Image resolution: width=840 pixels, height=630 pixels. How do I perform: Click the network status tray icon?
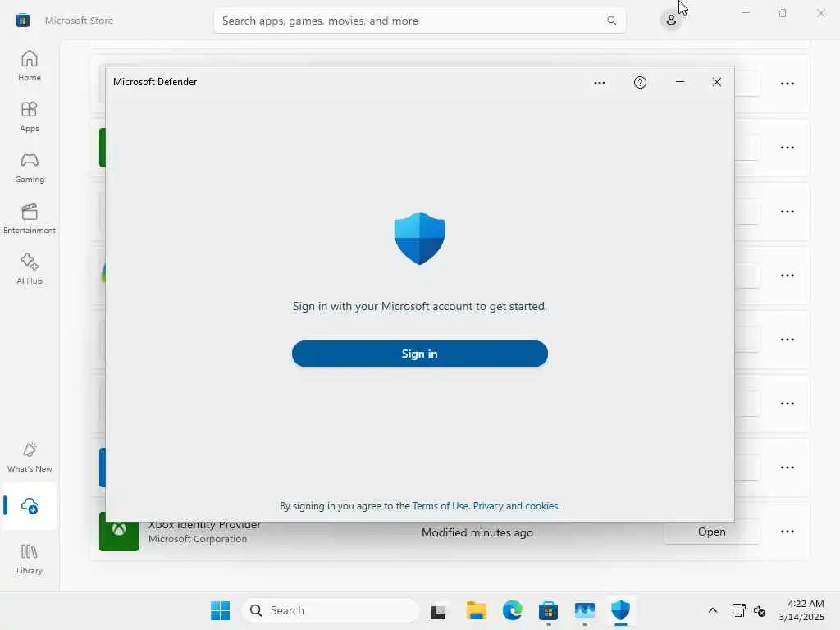click(x=739, y=610)
